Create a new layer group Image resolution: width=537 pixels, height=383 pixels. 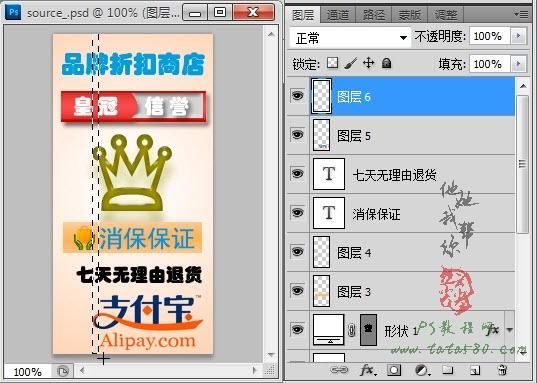(447, 370)
